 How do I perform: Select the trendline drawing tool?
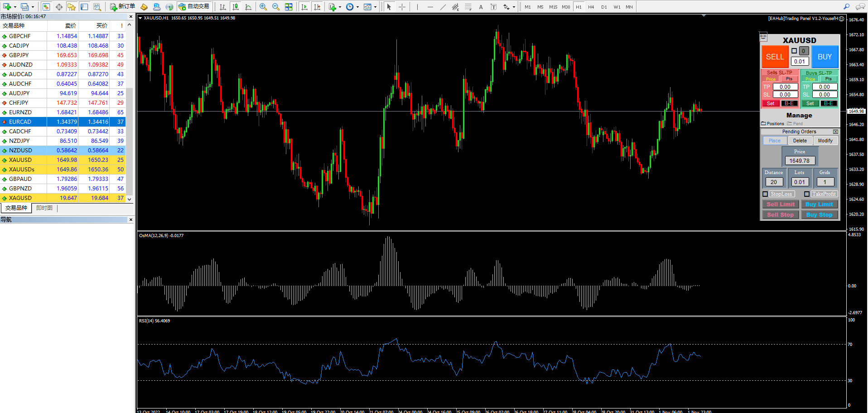pyautogui.click(x=443, y=7)
